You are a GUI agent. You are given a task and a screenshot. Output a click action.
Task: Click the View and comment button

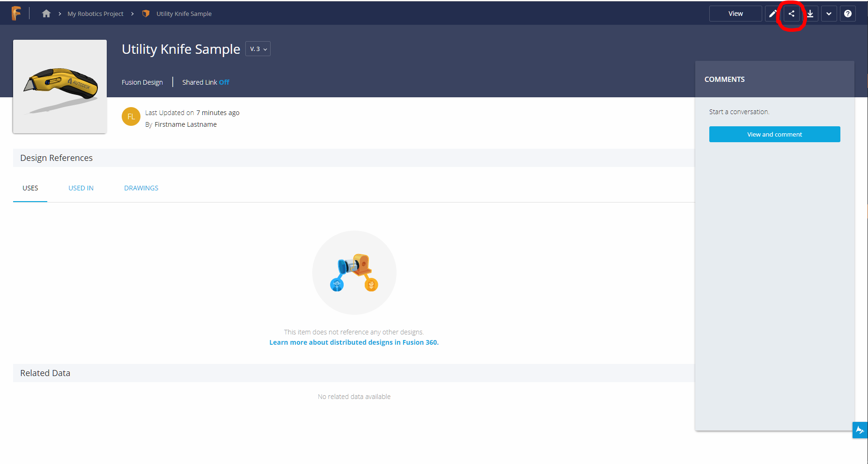774,134
